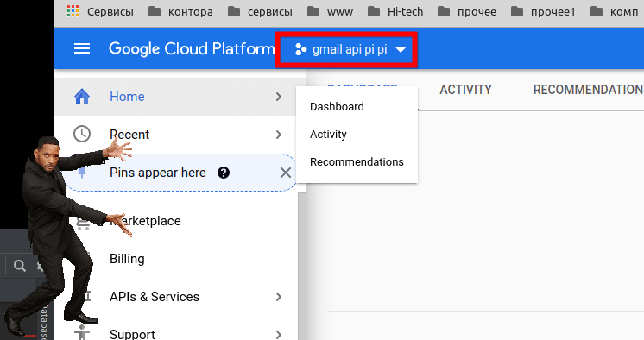
Task: Switch to the ACTIVITY tab
Action: 465,90
